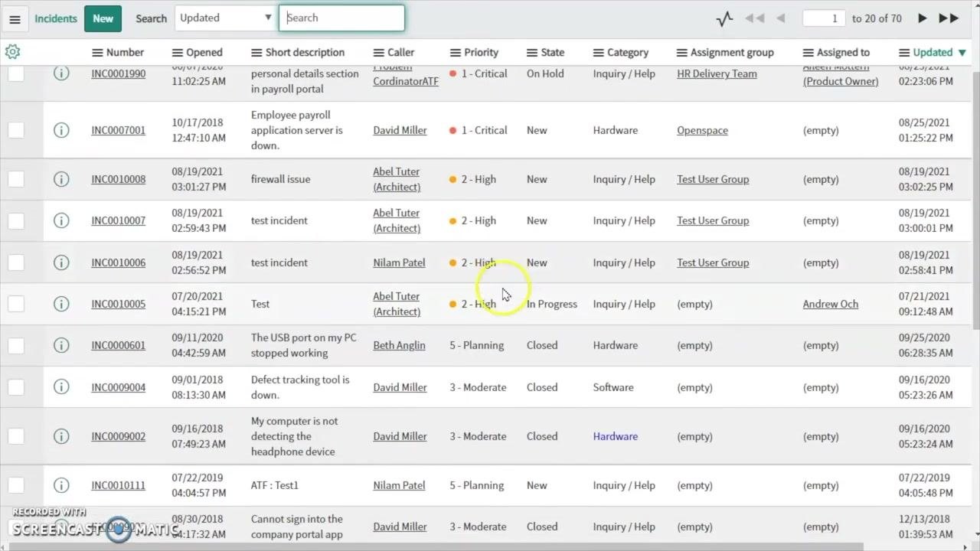The image size is (980, 551).
Task: Open Category column options menu
Action: point(599,53)
